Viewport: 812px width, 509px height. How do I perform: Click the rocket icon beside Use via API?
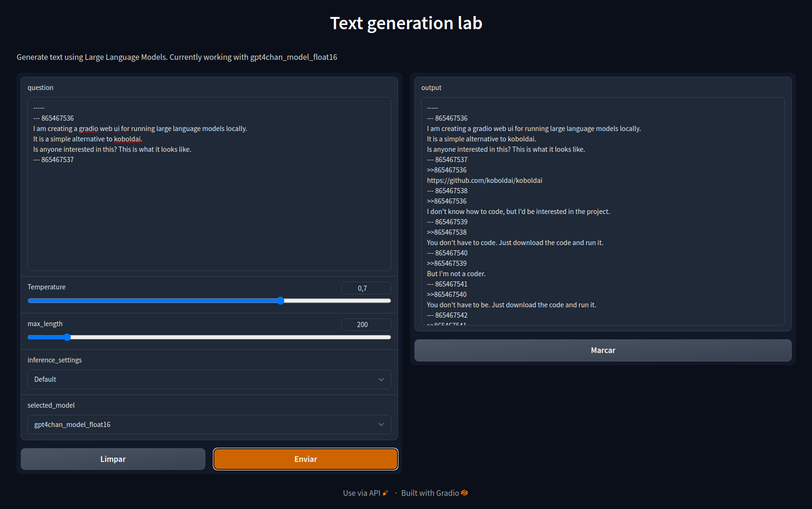[x=385, y=493]
